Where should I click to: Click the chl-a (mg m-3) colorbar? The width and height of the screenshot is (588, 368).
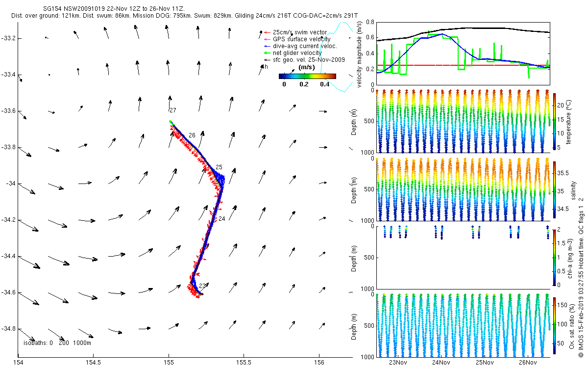pyautogui.click(x=555, y=257)
